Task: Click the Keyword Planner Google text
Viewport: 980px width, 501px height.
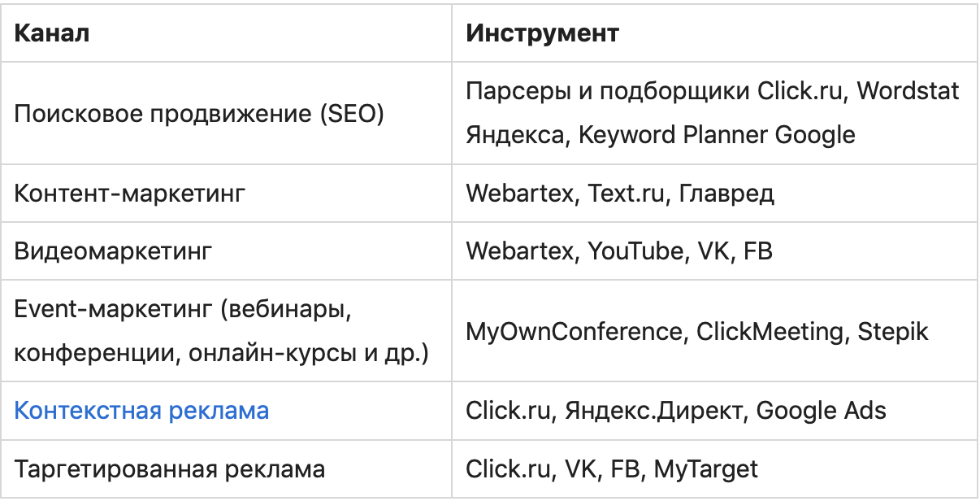Action: coord(717,134)
